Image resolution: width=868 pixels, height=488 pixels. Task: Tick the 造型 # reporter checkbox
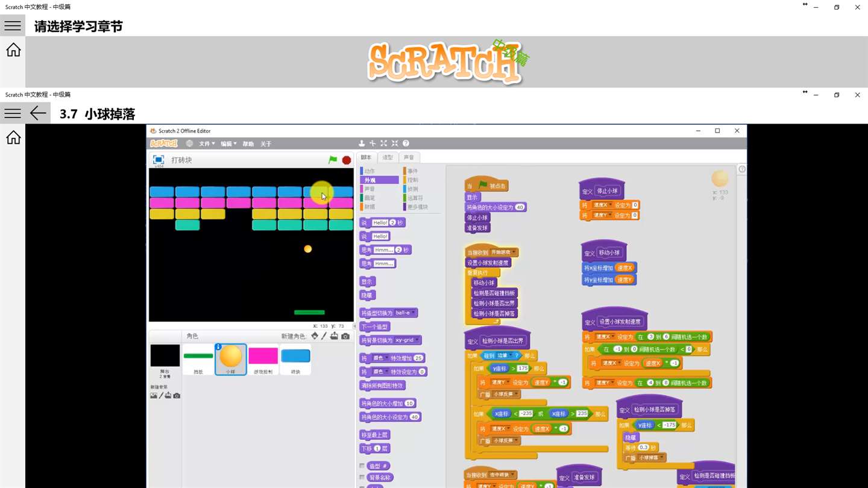coord(362,466)
